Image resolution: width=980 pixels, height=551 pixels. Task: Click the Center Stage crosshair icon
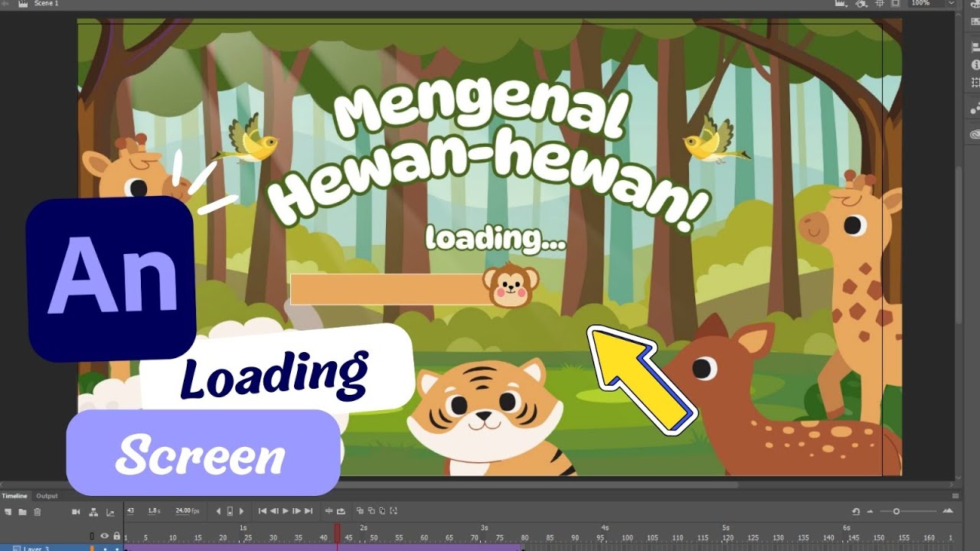pos(880,3)
